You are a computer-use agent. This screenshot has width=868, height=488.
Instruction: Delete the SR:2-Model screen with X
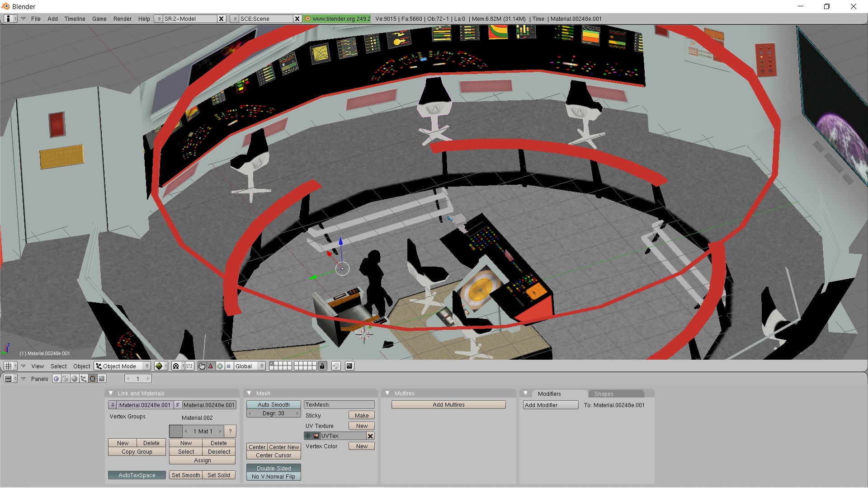click(x=221, y=19)
